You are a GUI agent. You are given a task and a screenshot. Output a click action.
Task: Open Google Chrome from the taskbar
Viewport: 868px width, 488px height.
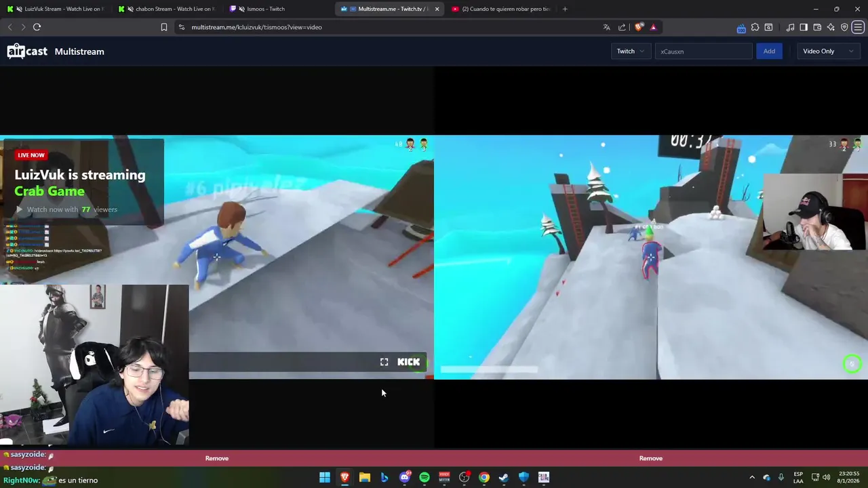tap(484, 477)
